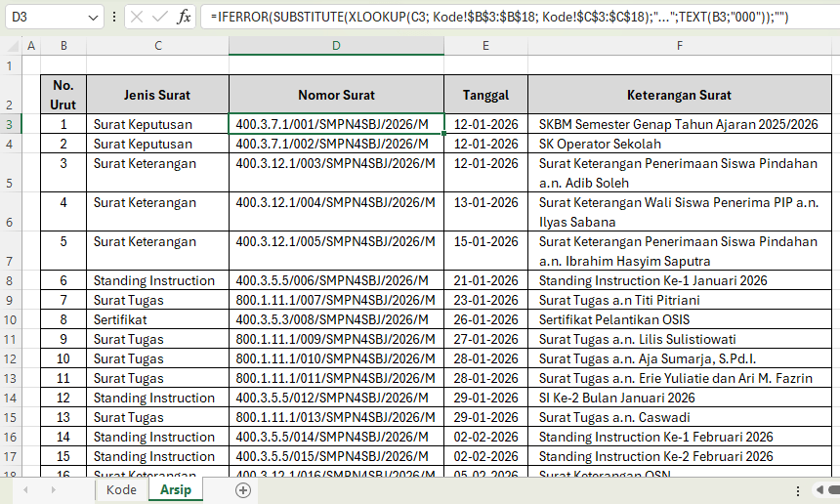Click the Name Box showing D3
Screen dimensions: 840x504
point(47,18)
